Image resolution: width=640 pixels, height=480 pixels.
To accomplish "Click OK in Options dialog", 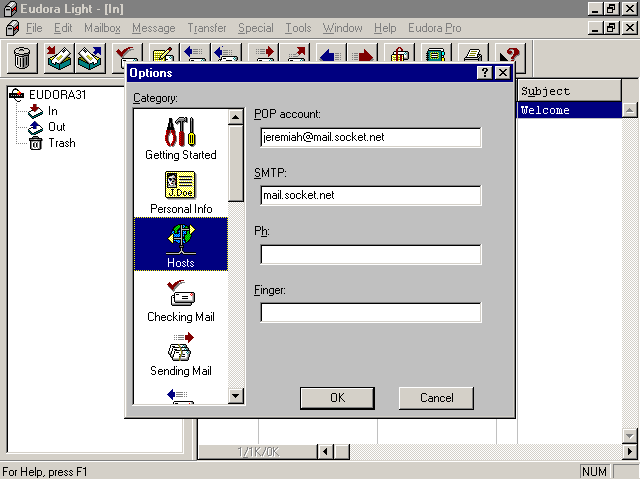I will 337,398.
